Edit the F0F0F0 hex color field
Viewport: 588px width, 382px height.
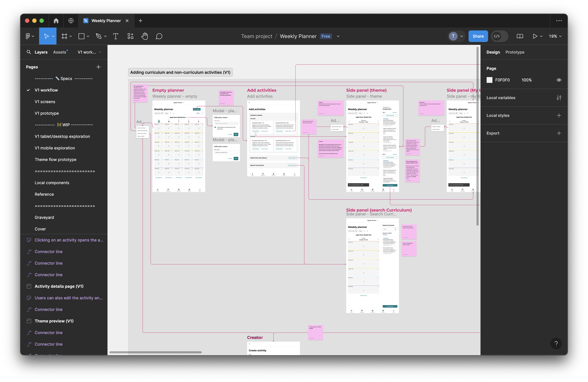pos(502,80)
